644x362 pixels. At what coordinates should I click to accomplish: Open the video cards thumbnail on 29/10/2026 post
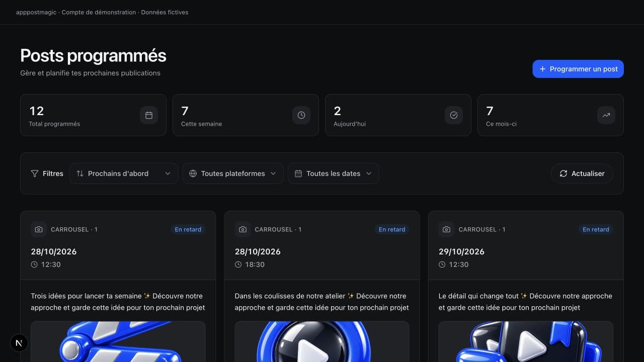[x=526, y=341]
